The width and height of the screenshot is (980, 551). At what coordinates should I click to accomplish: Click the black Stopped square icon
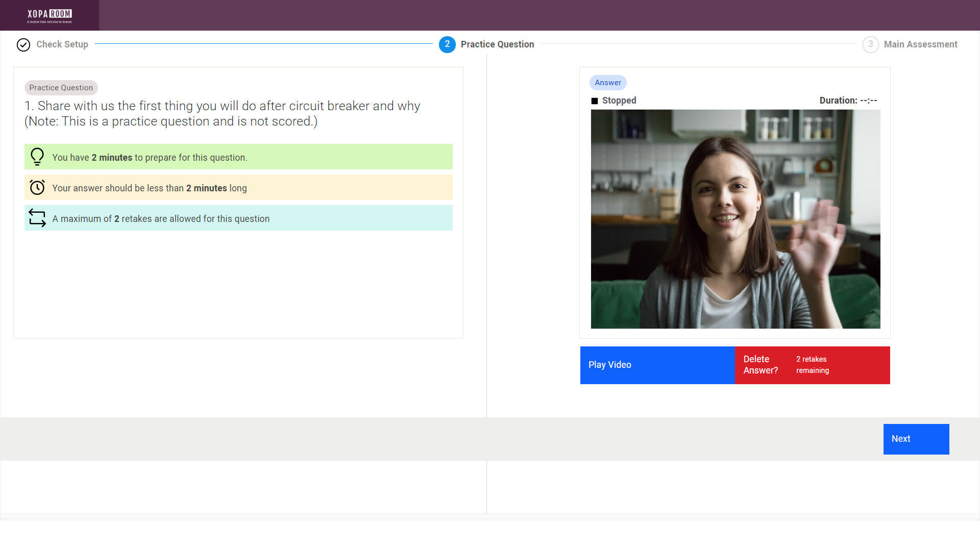[594, 101]
